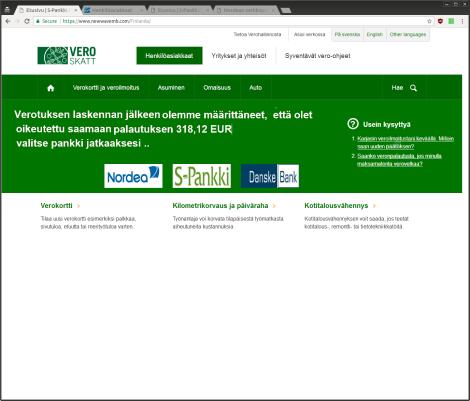Open Chrome's three-dot menu

(462, 21)
